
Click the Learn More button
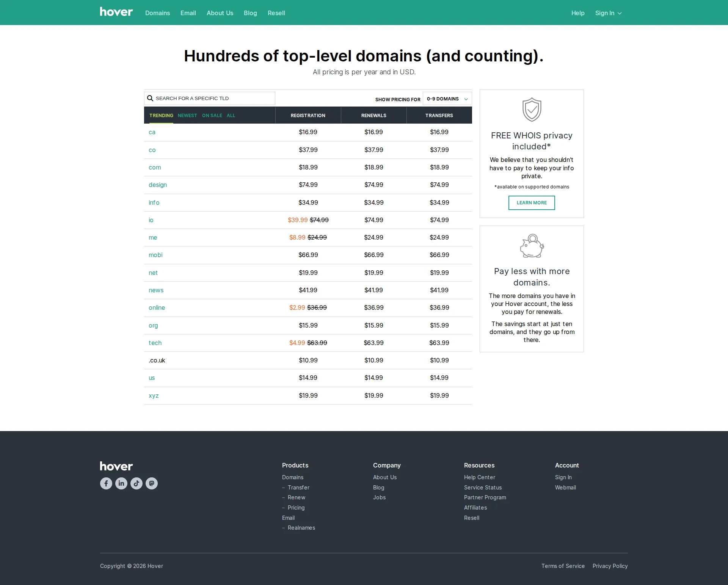[532, 203]
